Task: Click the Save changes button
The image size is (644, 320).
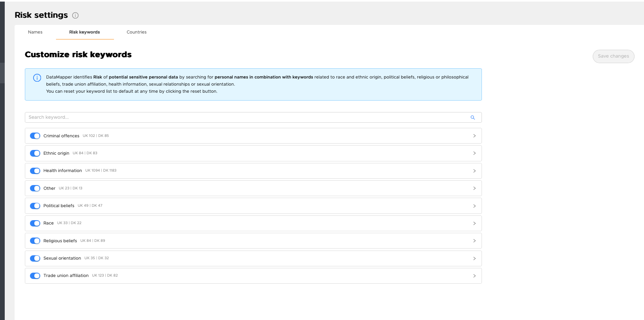Action: pos(613,56)
